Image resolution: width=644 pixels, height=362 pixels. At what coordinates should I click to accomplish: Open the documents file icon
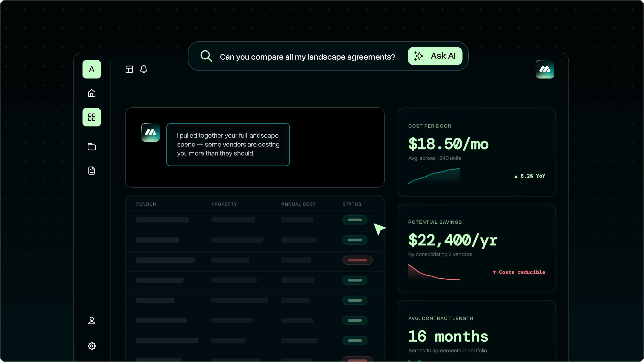92,171
